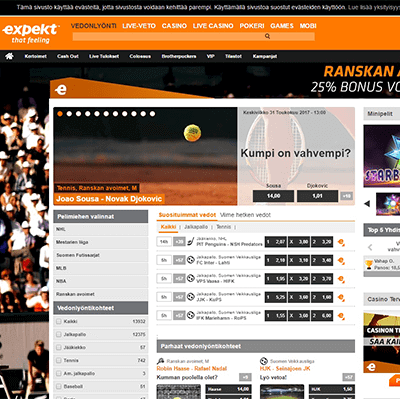Click the home icon in navigation bar
Viewport: 400px width, 400px height.
tap(9, 56)
